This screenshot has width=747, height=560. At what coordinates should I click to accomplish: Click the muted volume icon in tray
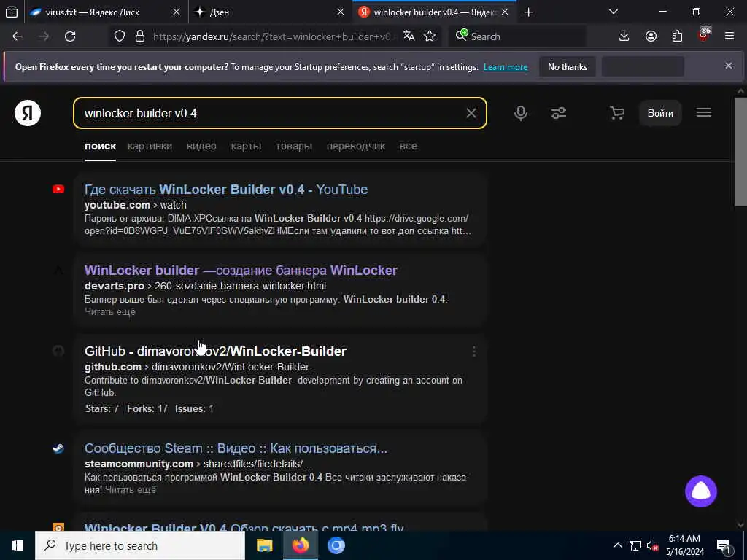652,545
